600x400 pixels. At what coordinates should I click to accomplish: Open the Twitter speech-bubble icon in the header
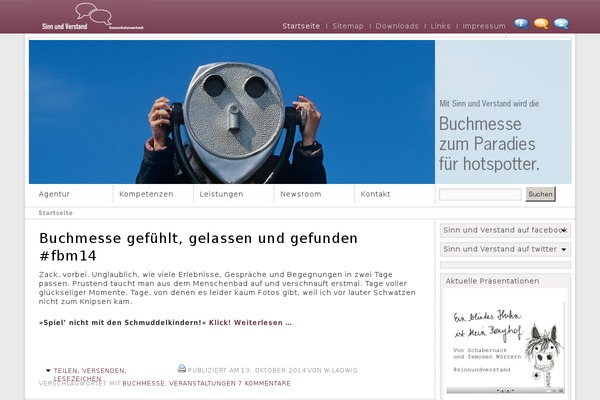pos(561,23)
